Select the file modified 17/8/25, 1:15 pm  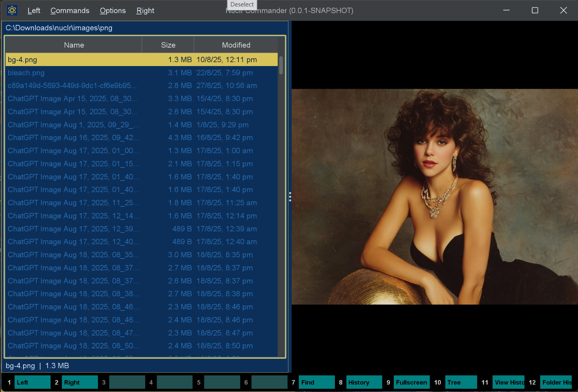pos(142,164)
